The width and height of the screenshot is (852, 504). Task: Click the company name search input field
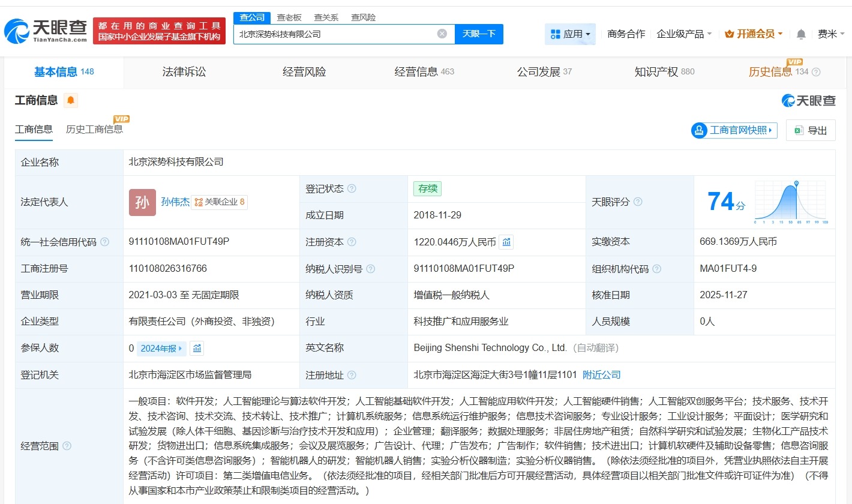point(336,34)
